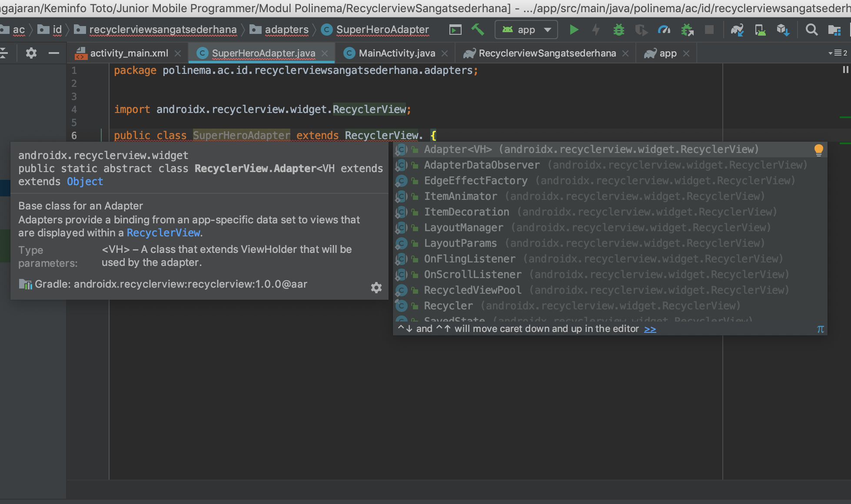Select LayoutManager completion suggestion

610,228
